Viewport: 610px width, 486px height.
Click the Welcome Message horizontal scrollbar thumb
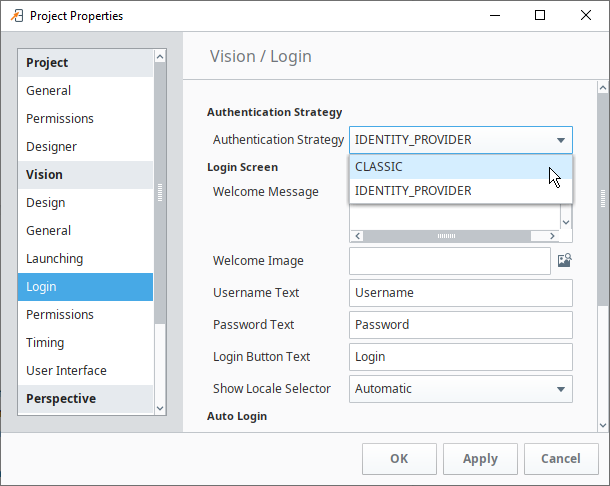coord(447,236)
